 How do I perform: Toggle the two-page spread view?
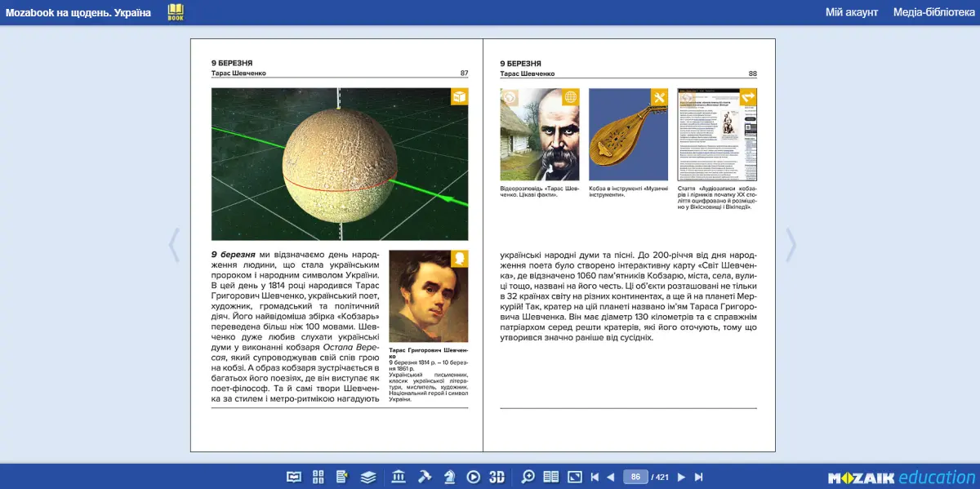[551, 477]
